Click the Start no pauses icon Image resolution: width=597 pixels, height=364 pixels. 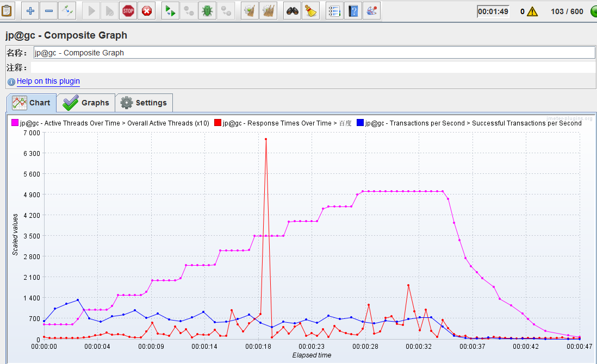coord(110,11)
